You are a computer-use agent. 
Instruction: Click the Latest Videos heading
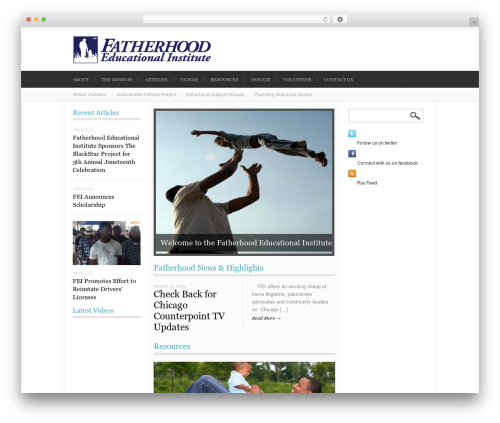[x=93, y=310]
